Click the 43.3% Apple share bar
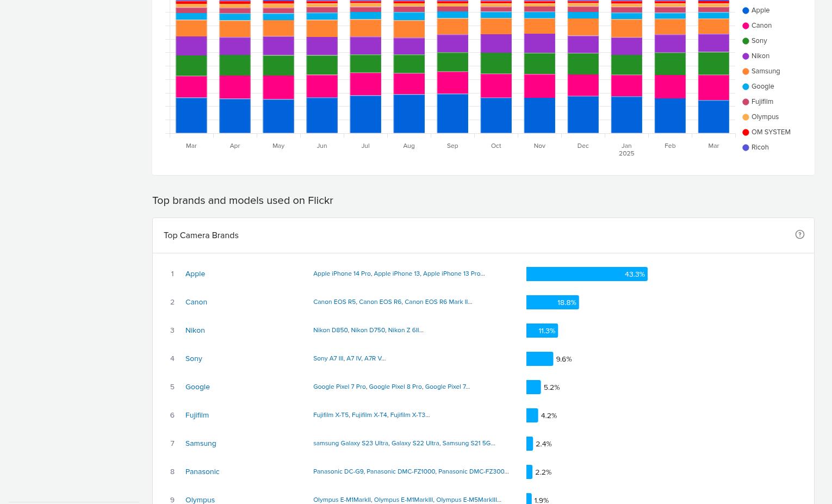Viewport: 832px width, 504px height. 586,274
